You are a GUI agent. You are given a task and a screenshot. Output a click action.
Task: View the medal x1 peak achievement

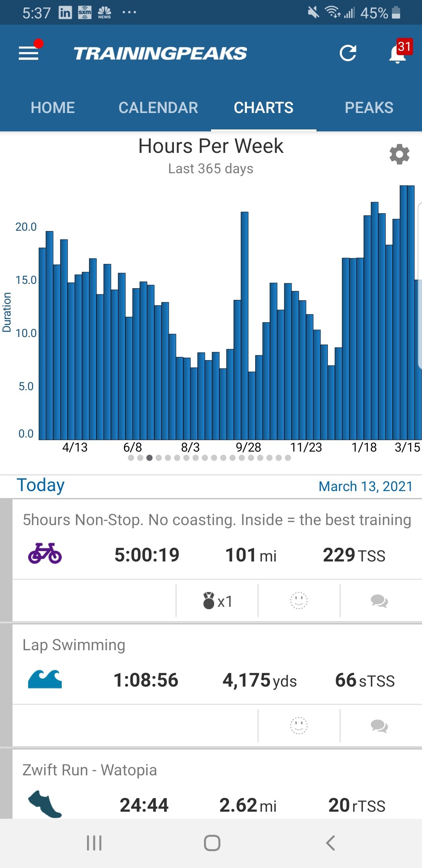click(x=217, y=601)
